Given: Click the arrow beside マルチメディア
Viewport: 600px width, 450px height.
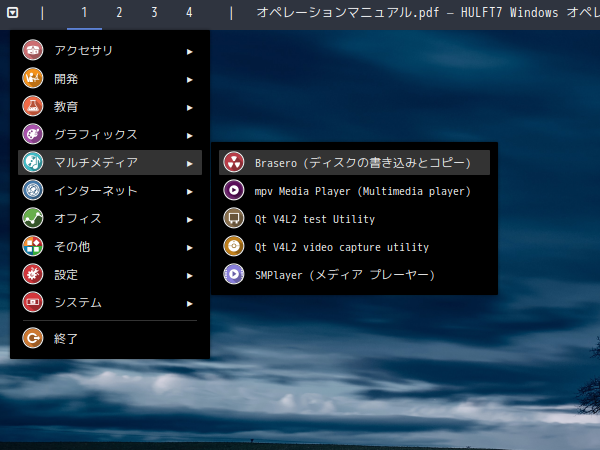Looking at the screenshot, I should coord(189,164).
